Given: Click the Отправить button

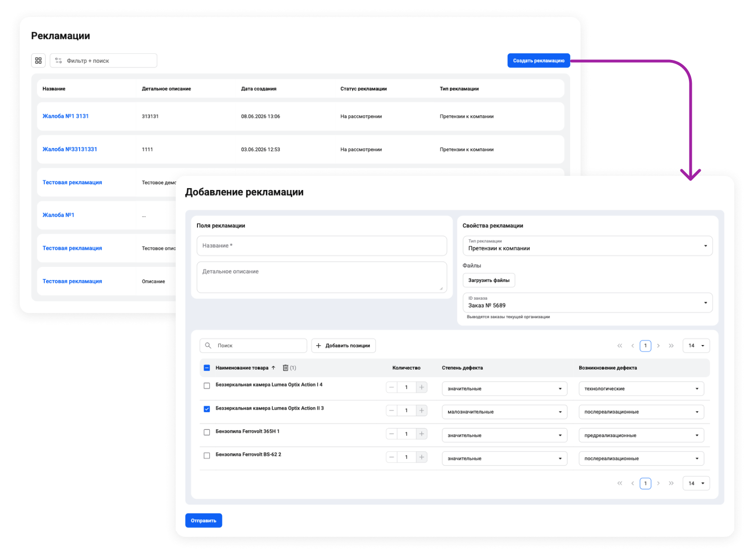Looking at the screenshot, I should [x=204, y=520].
